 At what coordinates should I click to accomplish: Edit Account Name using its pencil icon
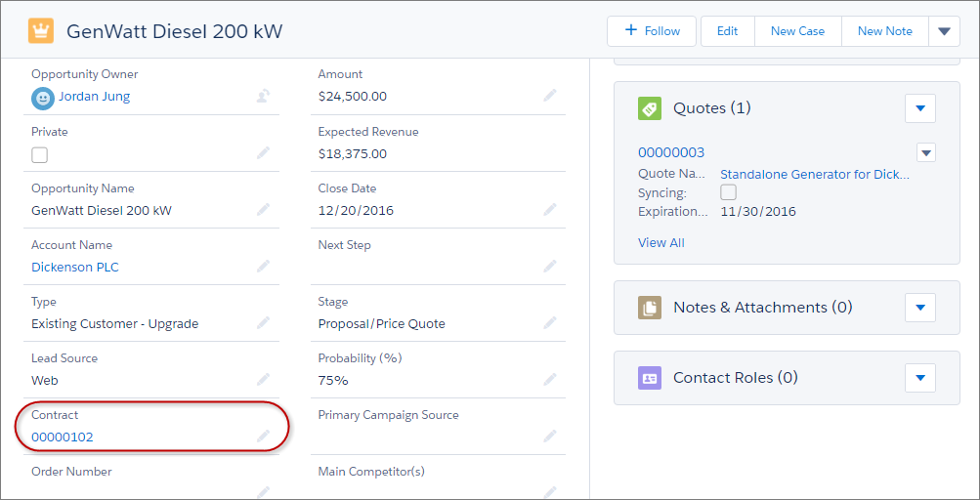point(263,267)
